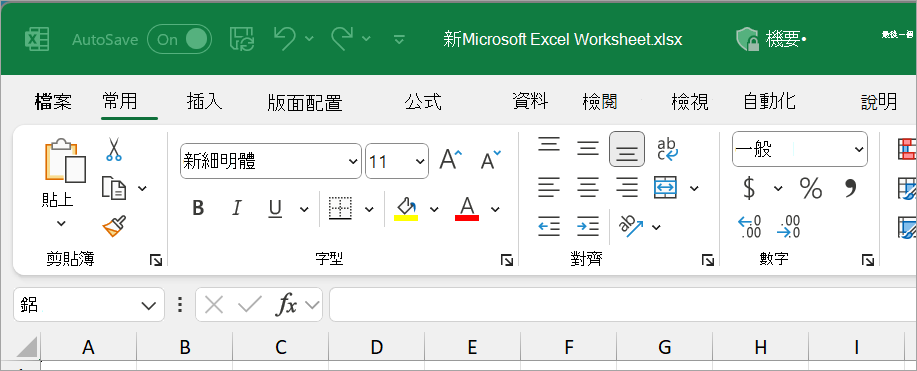Decrease font size with smaller A

(x=490, y=160)
